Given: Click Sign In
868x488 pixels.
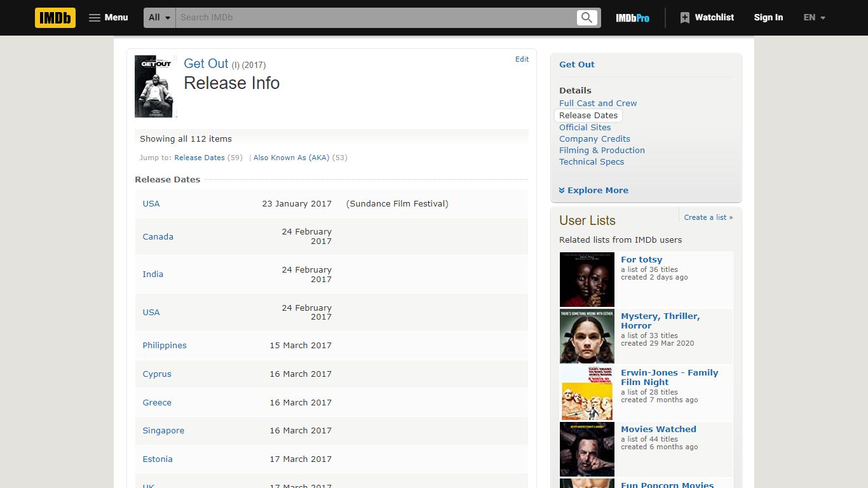Looking at the screenshot, I should tap(768, 18).
